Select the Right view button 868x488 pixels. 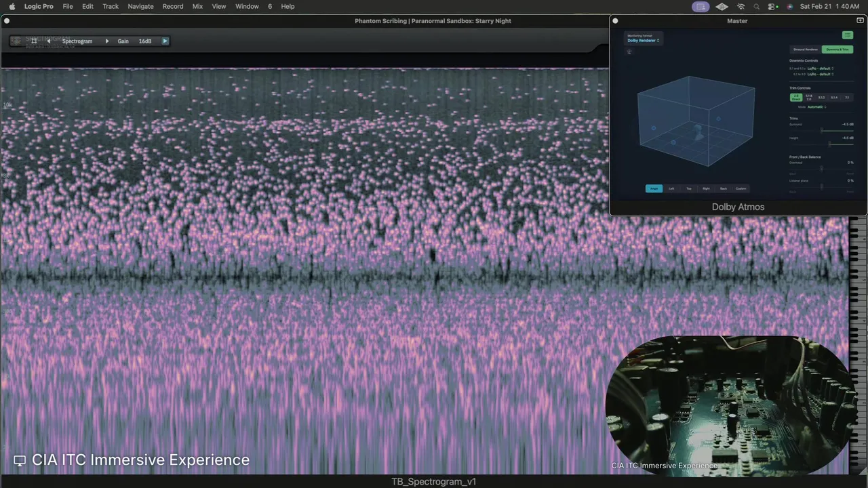click(x=706, y=188)
